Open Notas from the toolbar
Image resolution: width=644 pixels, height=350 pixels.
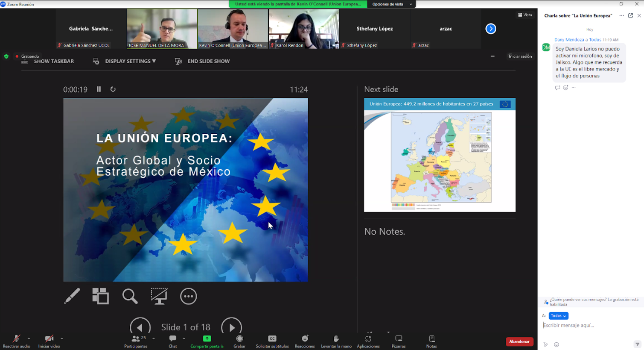[x=431, y=341]
